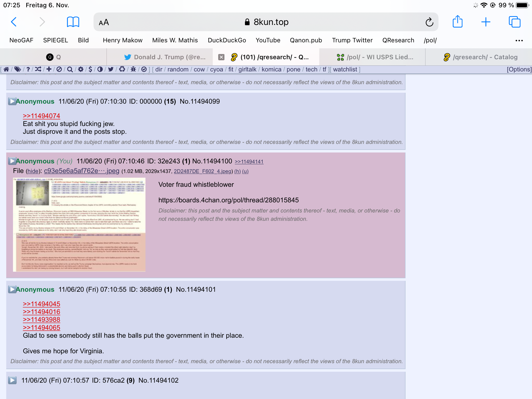
Task: Expand post menu arrow for No.11494099
Action: [x=12, y=101]
